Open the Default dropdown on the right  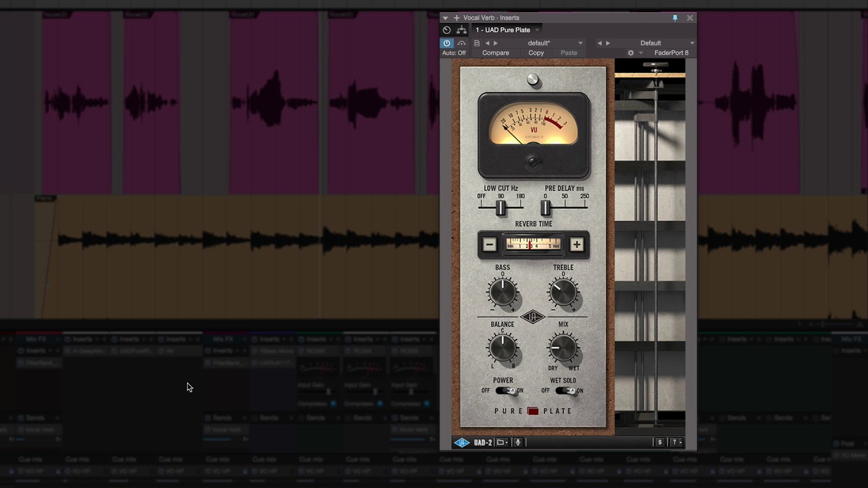(x=691, y=43)
